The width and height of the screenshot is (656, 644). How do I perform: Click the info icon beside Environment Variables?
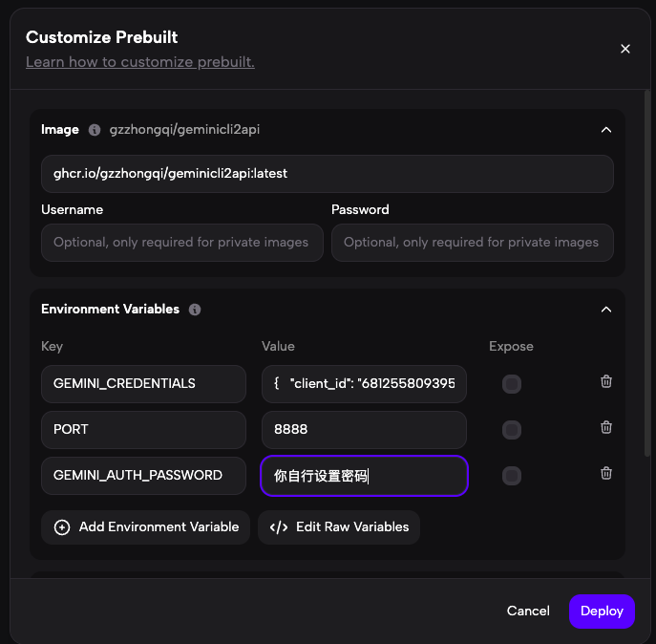[x=195, y=310]
